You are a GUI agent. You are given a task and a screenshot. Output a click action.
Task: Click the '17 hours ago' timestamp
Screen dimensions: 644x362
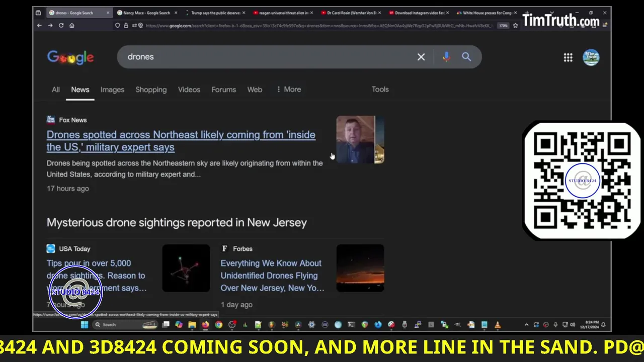[68, 189]
